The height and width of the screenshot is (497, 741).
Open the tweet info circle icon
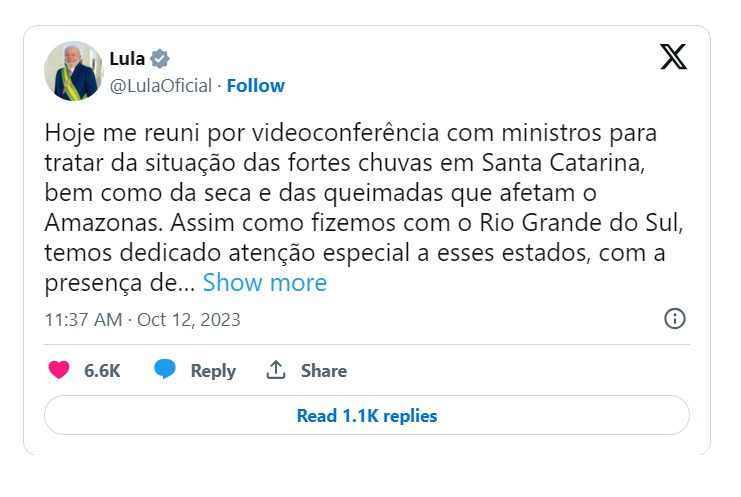tap(675, 319)
